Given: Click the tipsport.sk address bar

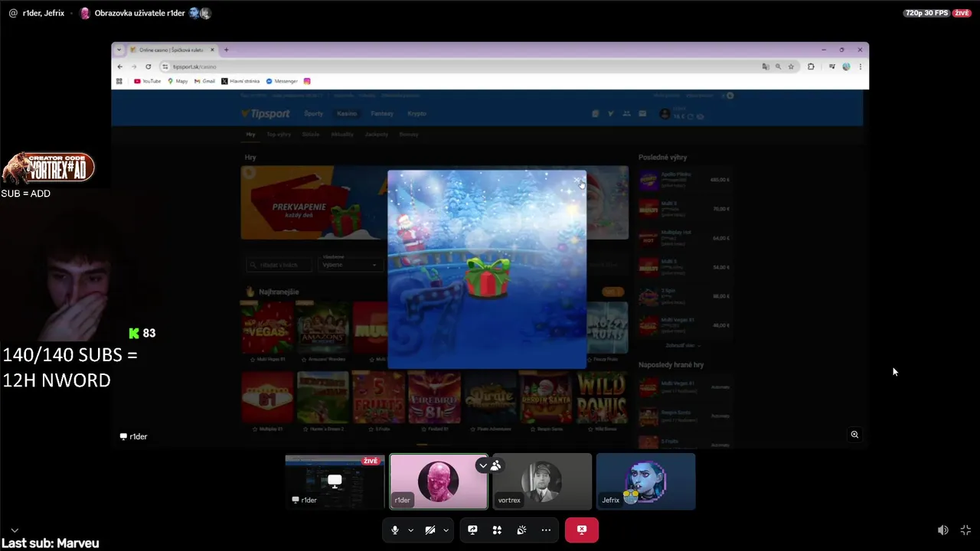Looking at the screenshot, I should coord(459,67).
